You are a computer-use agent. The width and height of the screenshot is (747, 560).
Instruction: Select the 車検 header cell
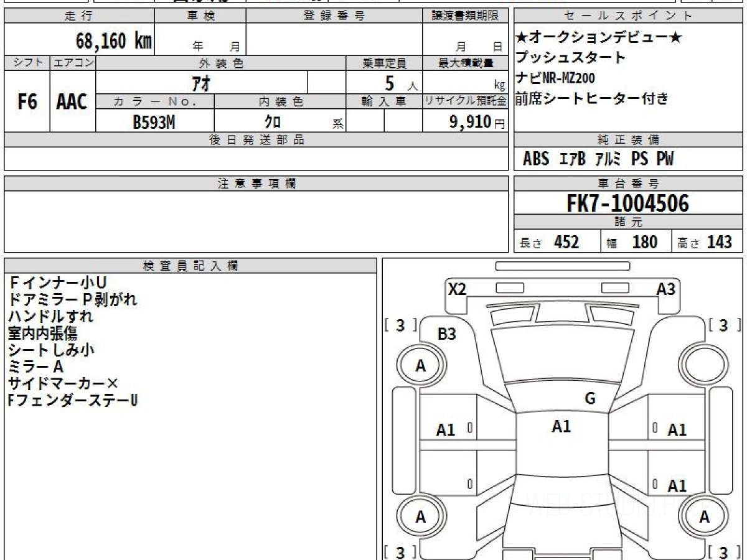[200, 16]
